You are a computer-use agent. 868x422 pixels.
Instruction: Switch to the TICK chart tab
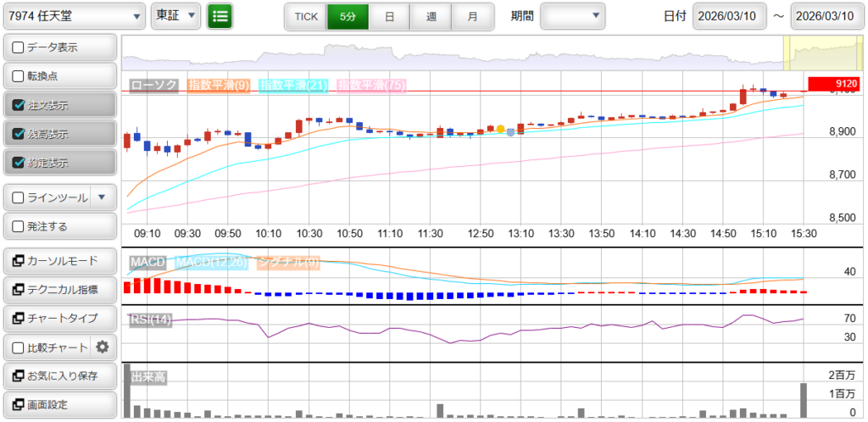click(x=305, y=16)
